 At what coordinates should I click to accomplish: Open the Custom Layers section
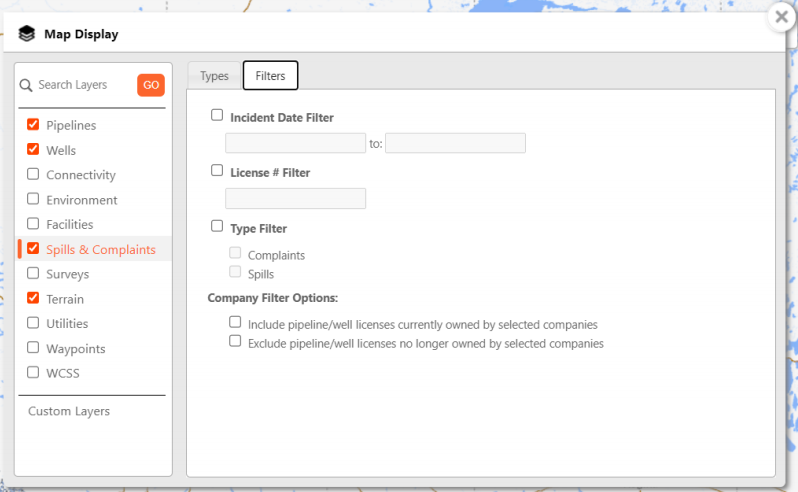tap(69, 411)
